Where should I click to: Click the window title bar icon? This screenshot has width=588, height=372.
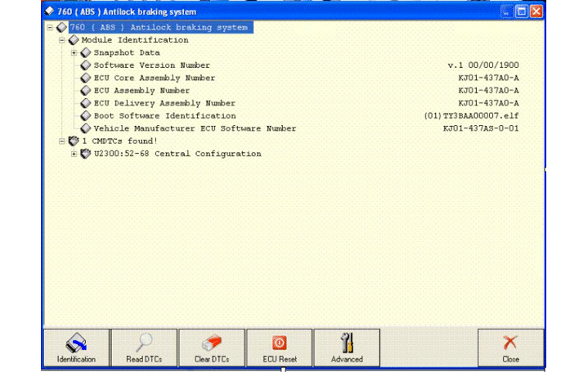49,11
